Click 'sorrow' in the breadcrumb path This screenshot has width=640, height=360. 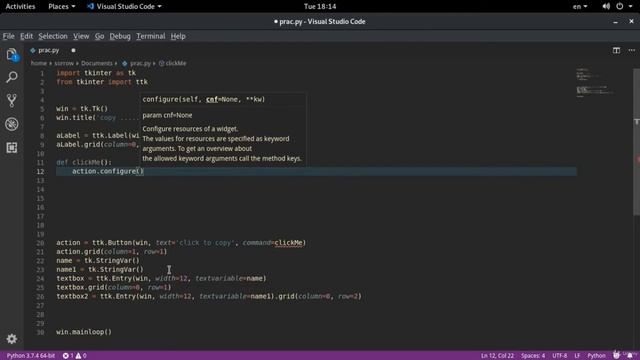64,63
